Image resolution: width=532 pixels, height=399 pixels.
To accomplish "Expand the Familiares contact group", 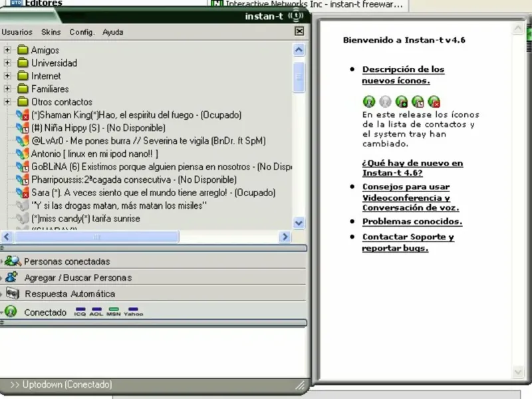I will coord(7,88).
